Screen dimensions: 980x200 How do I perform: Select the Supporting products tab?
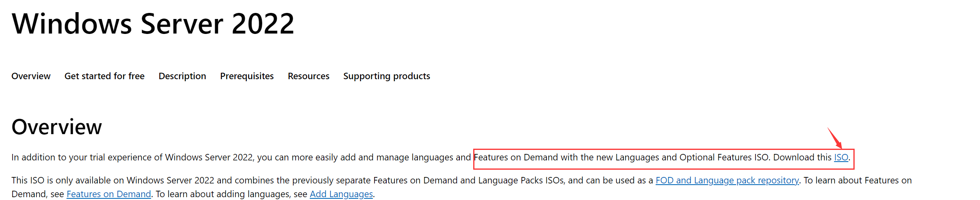click(387, 76)
